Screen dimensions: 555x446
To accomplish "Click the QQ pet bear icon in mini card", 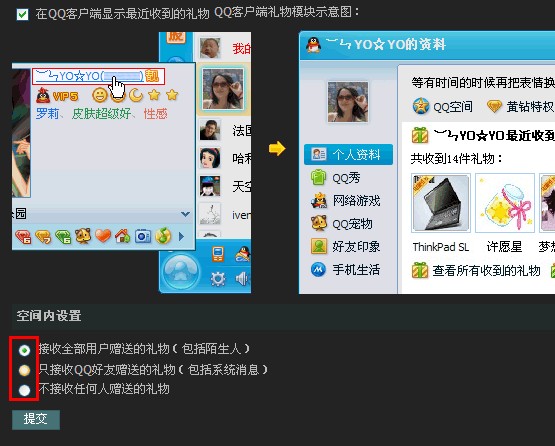I will 83,236.
